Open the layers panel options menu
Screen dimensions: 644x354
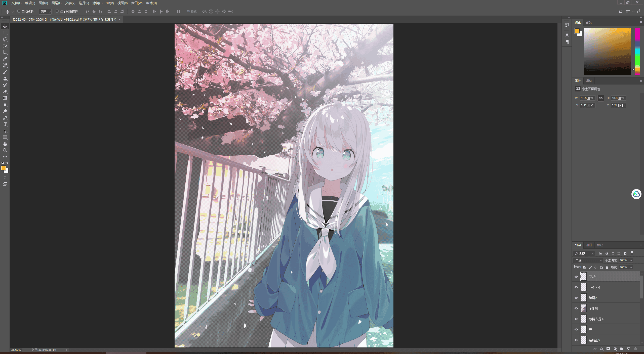point(641,245)
